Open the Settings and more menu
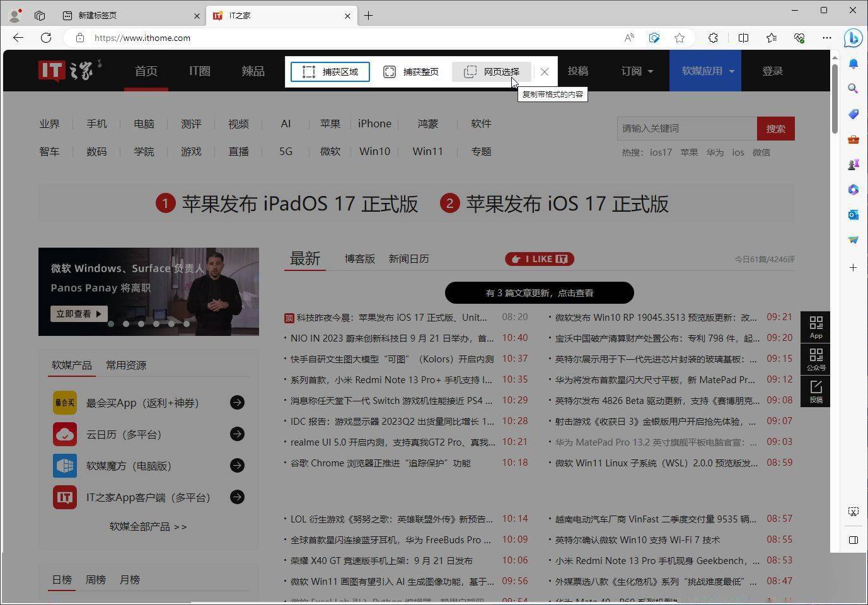This screenshot has width=868, height=605. point(827,38)
